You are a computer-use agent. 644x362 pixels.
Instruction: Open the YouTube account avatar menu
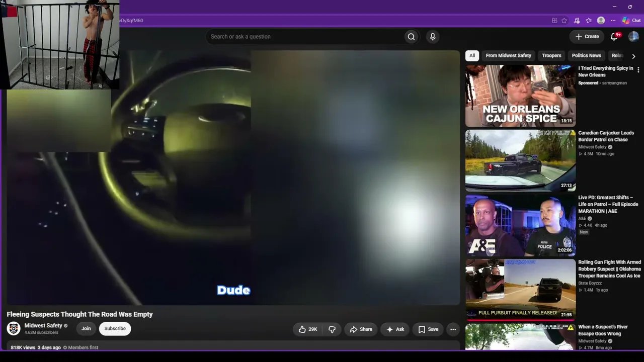point(633,37)
